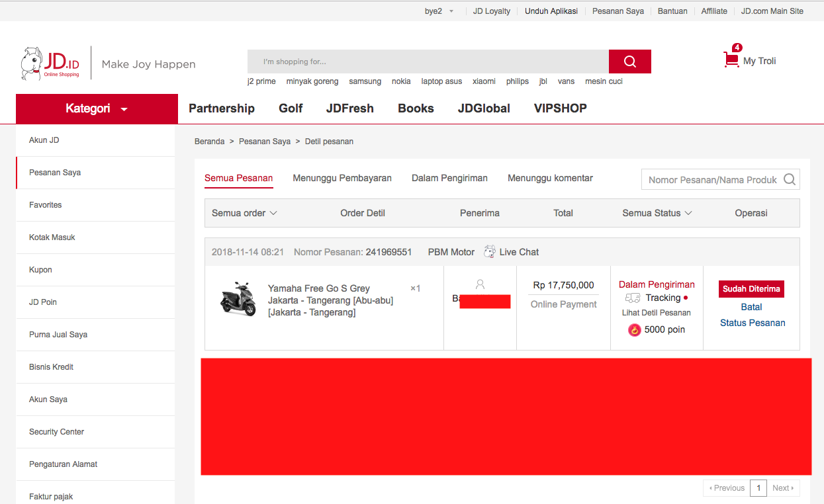This screenshot has height=504, width=824.
Task: Open Golf in the navigation bar
Action: [x=291, y=108]
